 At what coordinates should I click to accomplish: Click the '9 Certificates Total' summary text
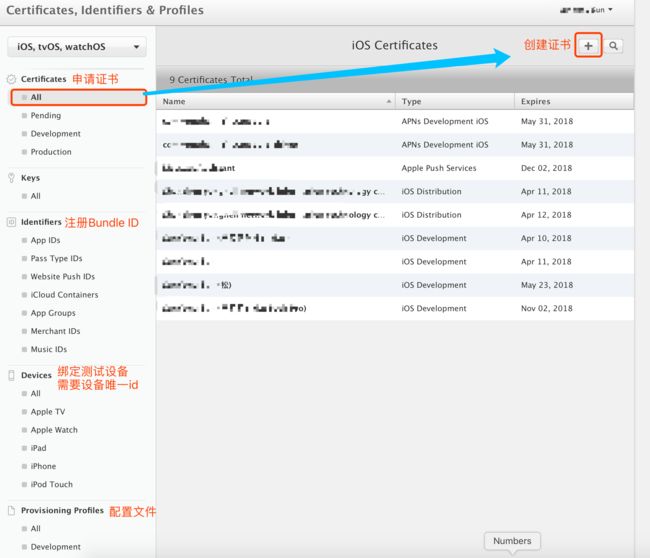(211, 79)
